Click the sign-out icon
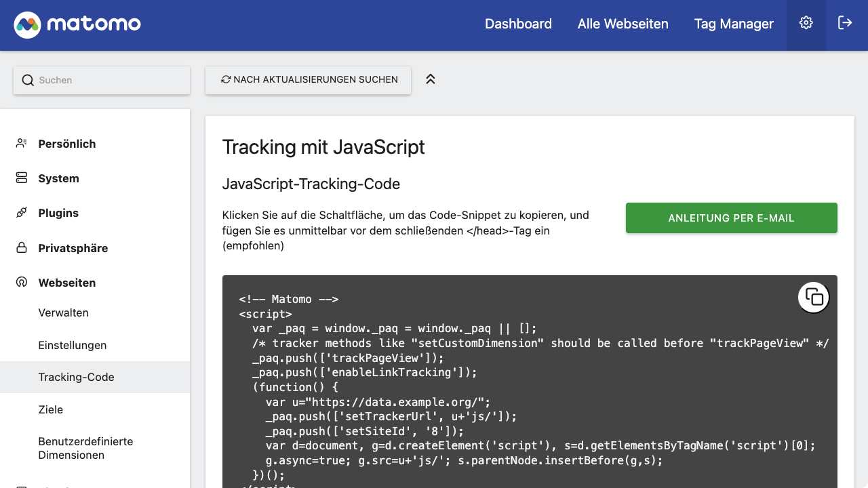Viewport: 868px width, 488px height. pyautogui.click(x=845, y=23)
